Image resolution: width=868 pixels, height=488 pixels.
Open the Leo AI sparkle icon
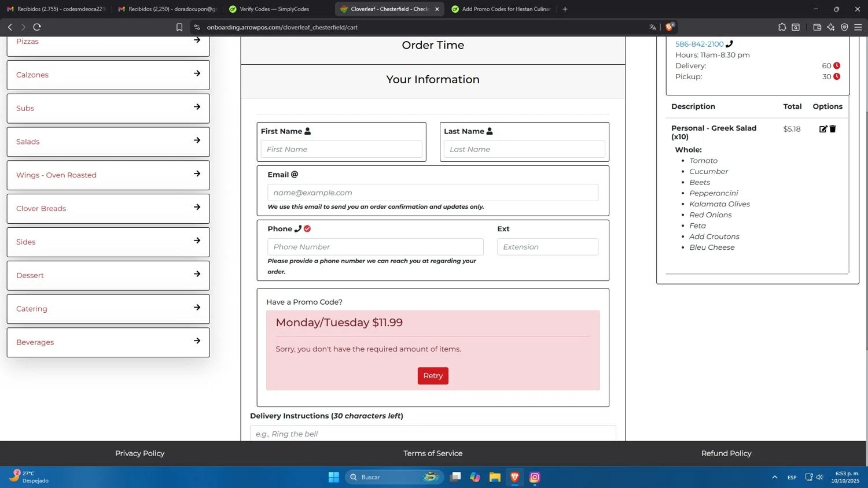click(x=831, y=27)
